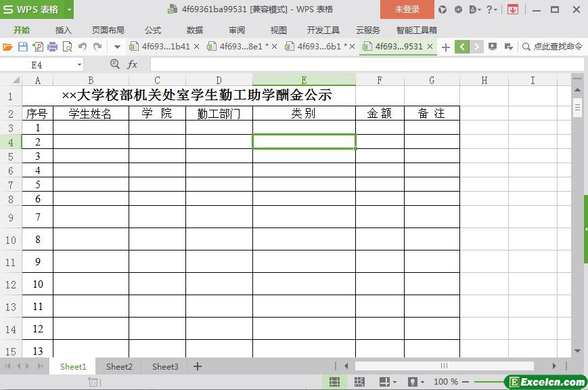Image resolution: width=588 pixels, height=390 pixels.
Task: Click the 点此查找命令 search box
Action: [552, 47]
